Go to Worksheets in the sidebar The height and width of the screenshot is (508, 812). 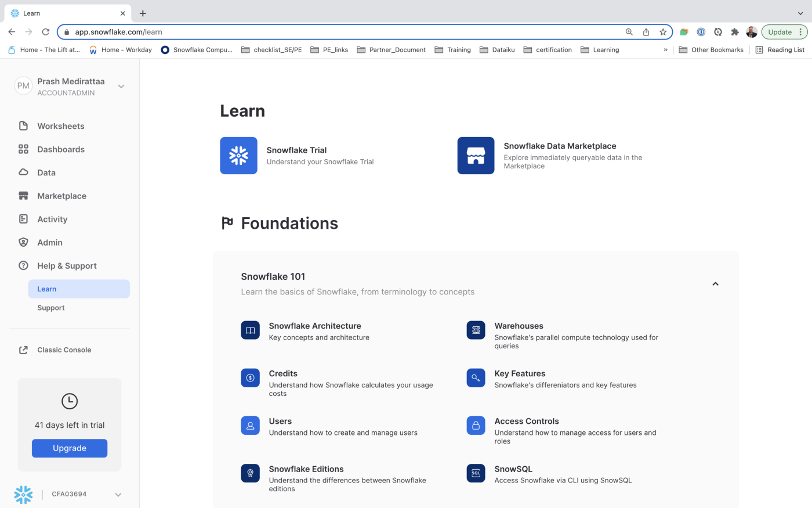tap(60, 126)
